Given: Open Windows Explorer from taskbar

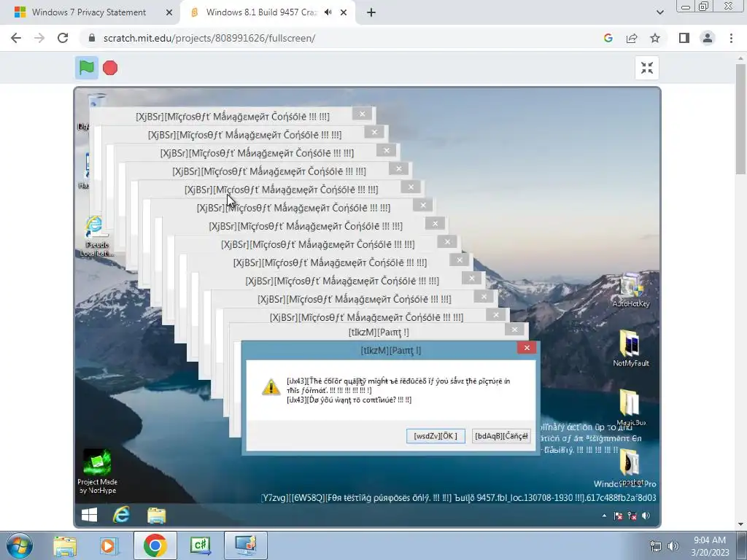Looking at the screenshot, I should (65, 545).
